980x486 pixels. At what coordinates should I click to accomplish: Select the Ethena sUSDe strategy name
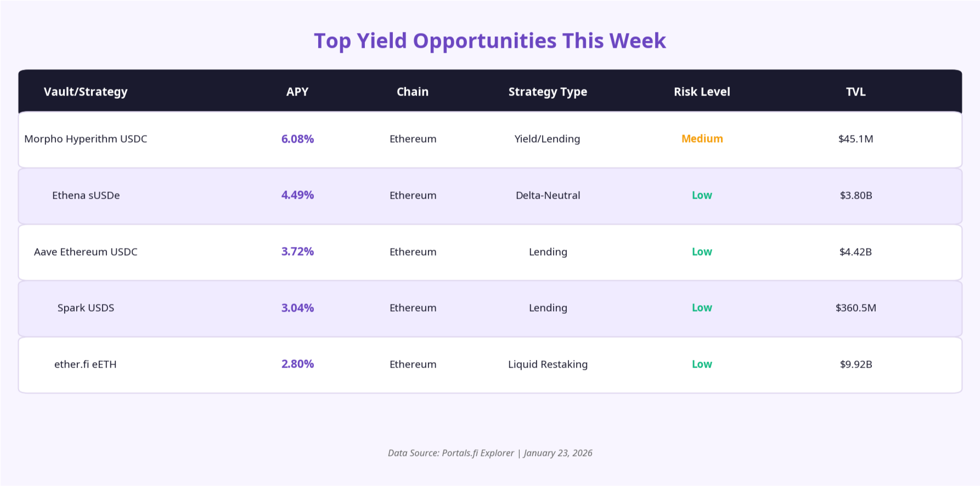(x=86, y=195)
